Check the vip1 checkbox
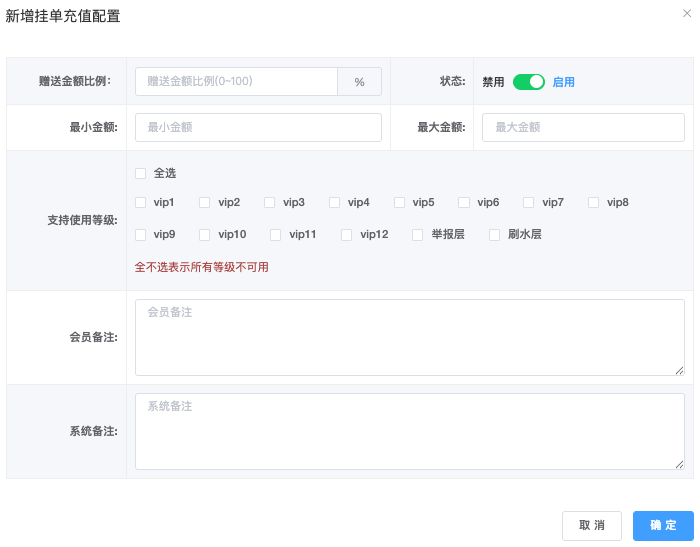Image resolution: width=700 pixels, height=547 pixels. click(x=141, y=202)
